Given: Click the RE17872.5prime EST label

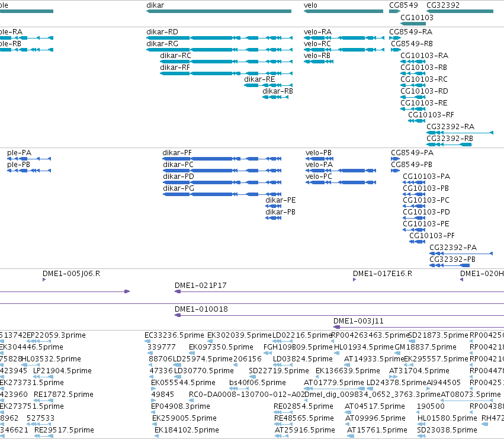Looking at the screenshot, I should (x=63, y=395).
